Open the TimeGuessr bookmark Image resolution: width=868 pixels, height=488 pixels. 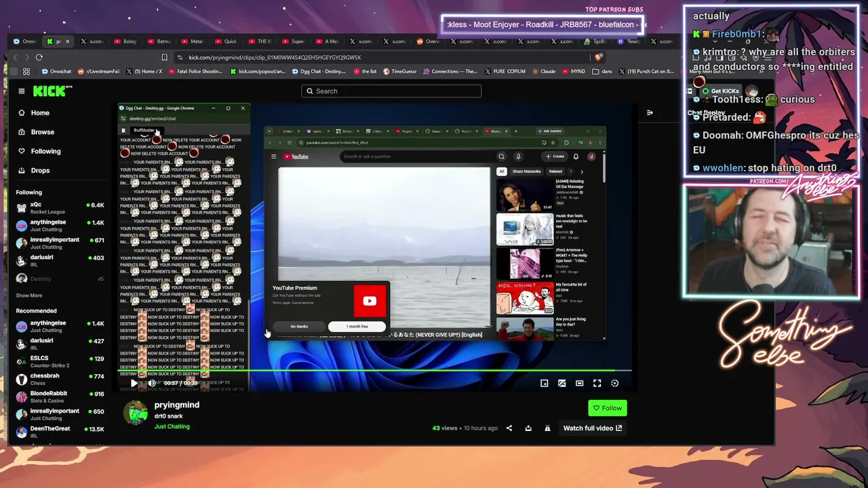400,71
